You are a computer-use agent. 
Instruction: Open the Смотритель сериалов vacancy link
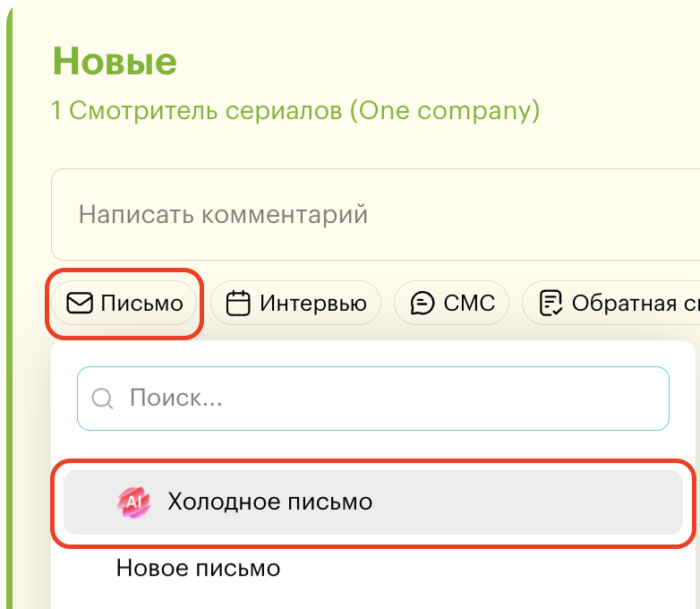[206, 111]
